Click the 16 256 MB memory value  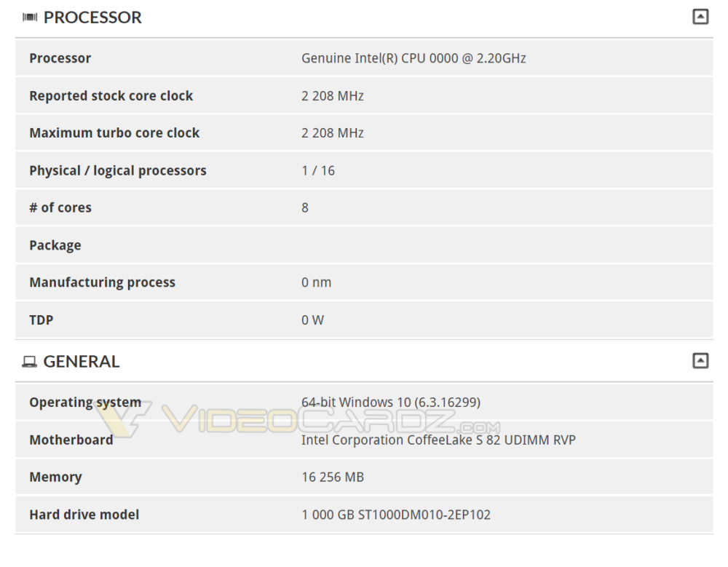(333, 477)
